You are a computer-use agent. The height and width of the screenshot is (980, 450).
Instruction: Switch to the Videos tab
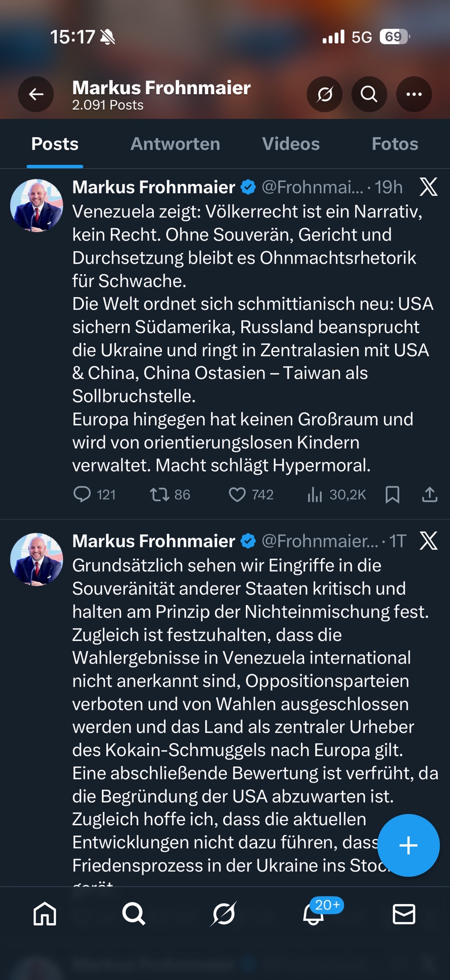[290, 144]
